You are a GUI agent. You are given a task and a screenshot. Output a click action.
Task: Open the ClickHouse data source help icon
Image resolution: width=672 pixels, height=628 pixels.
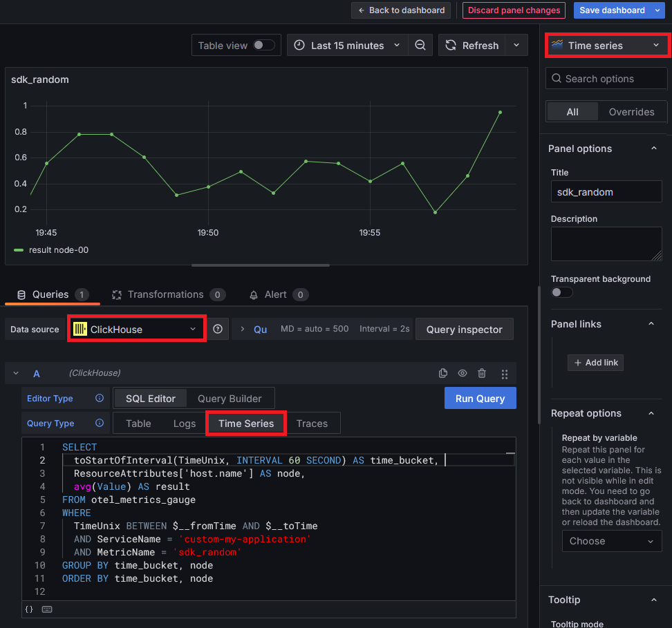tap(218, 329)
